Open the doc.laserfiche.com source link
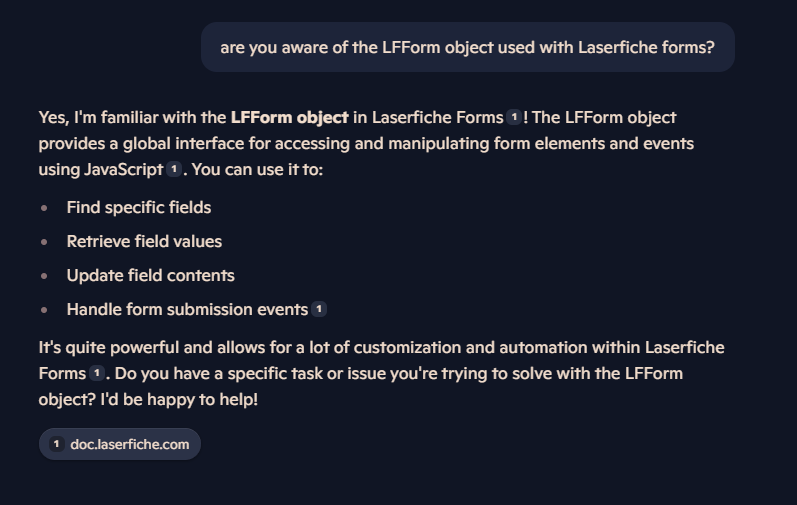The width and height of the screenshot is (797, 505). [x=120, y=444]
